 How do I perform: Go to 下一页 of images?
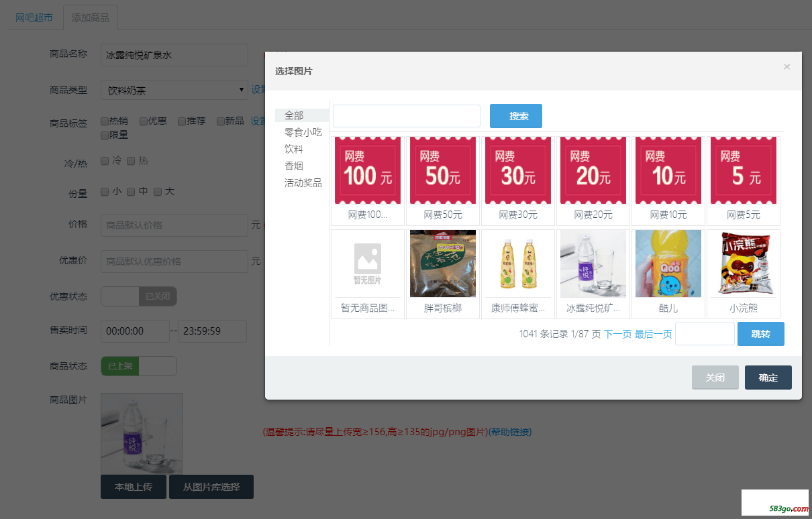(x=617, y=334)
